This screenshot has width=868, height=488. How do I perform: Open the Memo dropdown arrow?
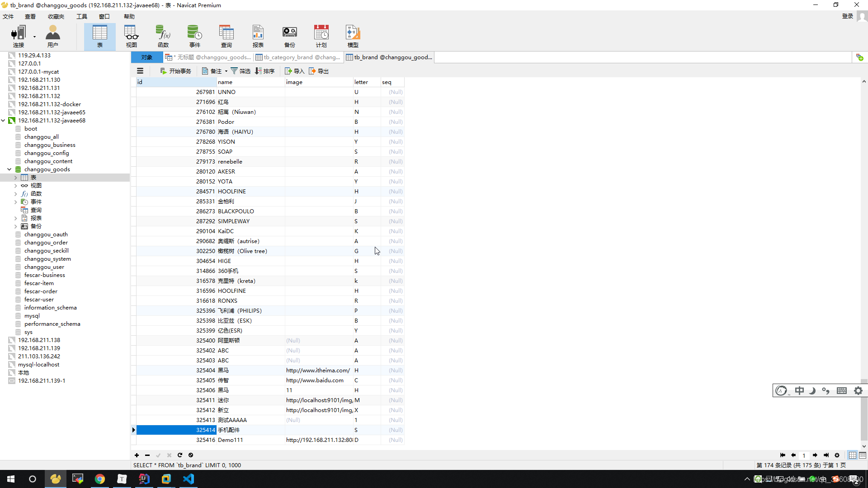tap(226, 71)
